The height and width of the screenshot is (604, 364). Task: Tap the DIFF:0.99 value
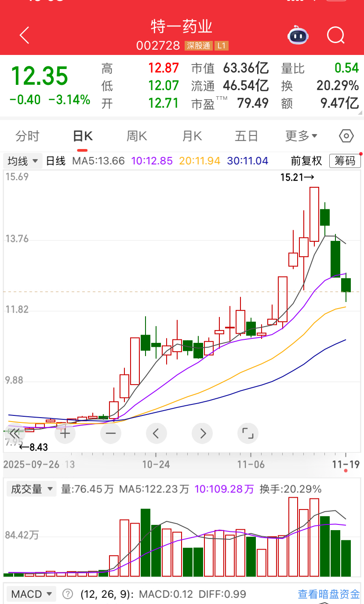[x=222, y=594]
